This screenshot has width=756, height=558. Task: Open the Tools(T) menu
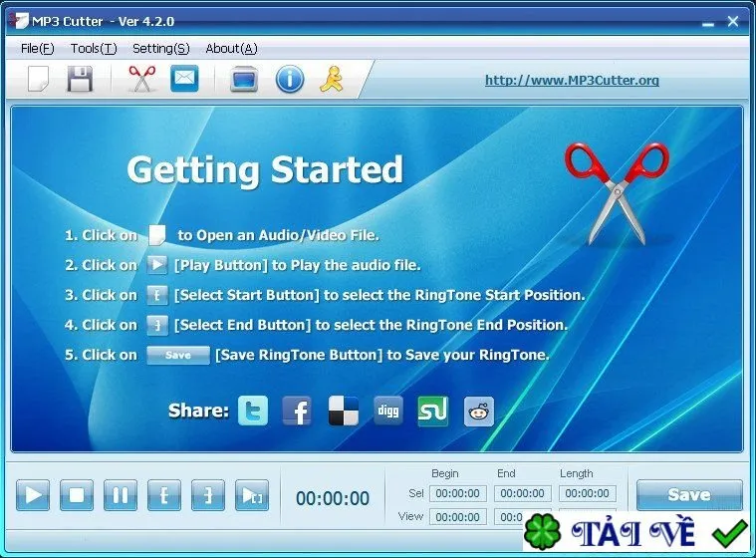[94, 49]
